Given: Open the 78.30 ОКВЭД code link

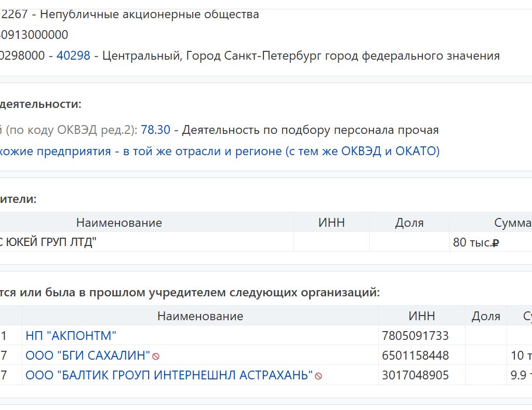Looking at the screenshot, I should coord(155,130).
